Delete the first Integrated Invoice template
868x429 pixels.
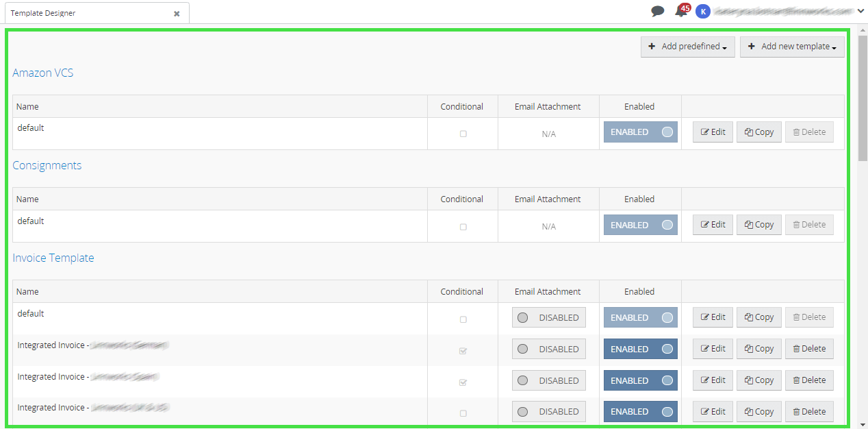[809, 349]
